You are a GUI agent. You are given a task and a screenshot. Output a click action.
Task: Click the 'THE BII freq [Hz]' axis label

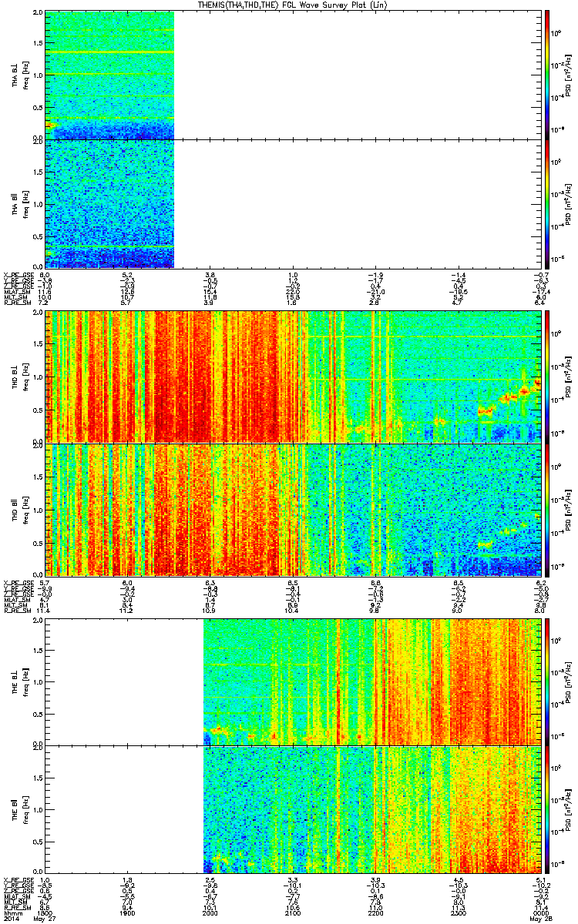coord(20,808)
